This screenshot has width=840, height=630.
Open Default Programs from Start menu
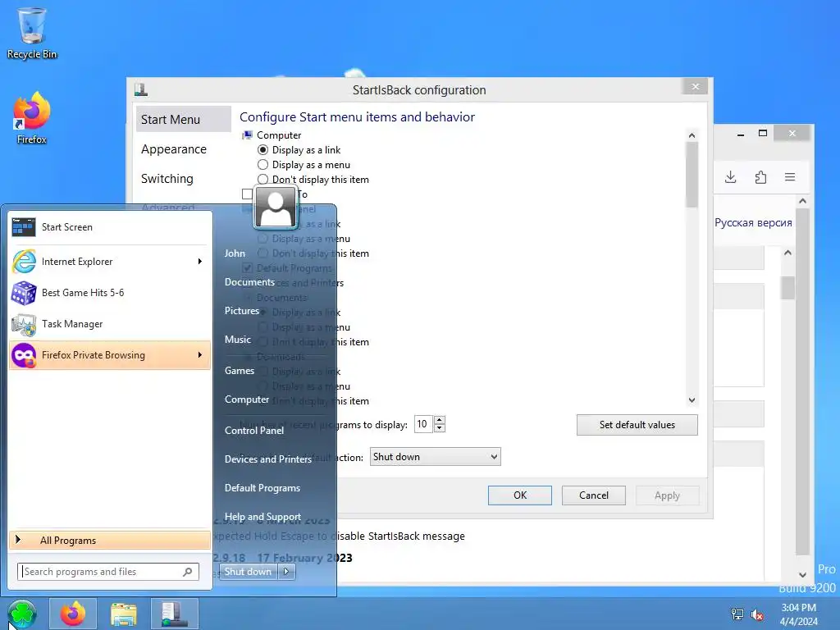(x=262, y=488)
